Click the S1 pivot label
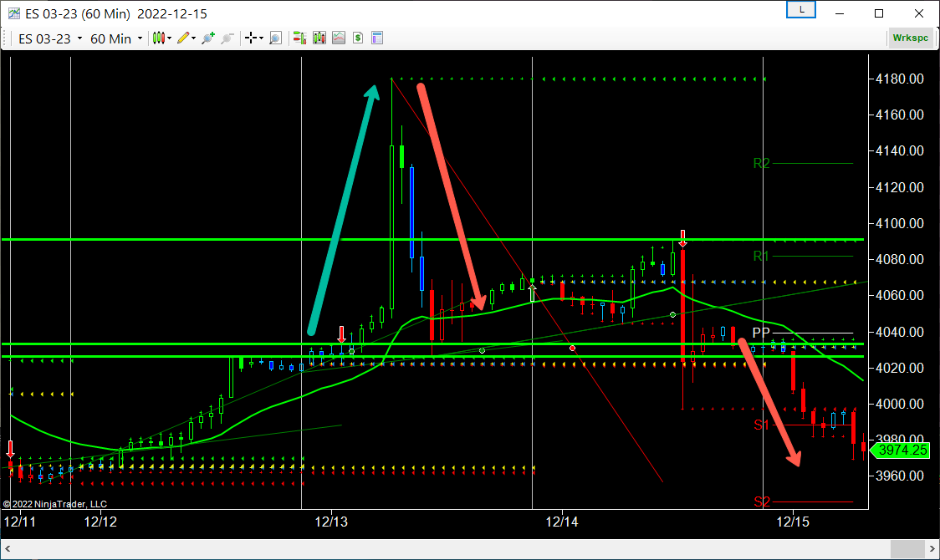 click(x=761, y=425)
